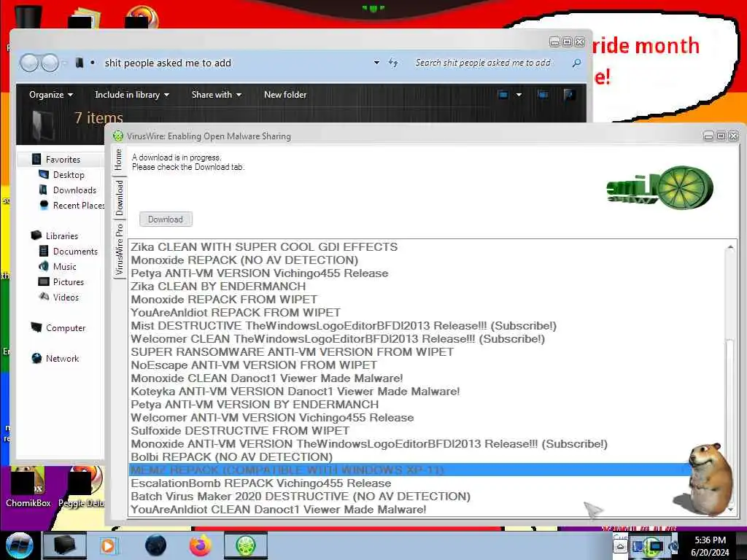The image size is (747, 560).
Task: Open the Windows Start orb
Action: pos(19,545)
